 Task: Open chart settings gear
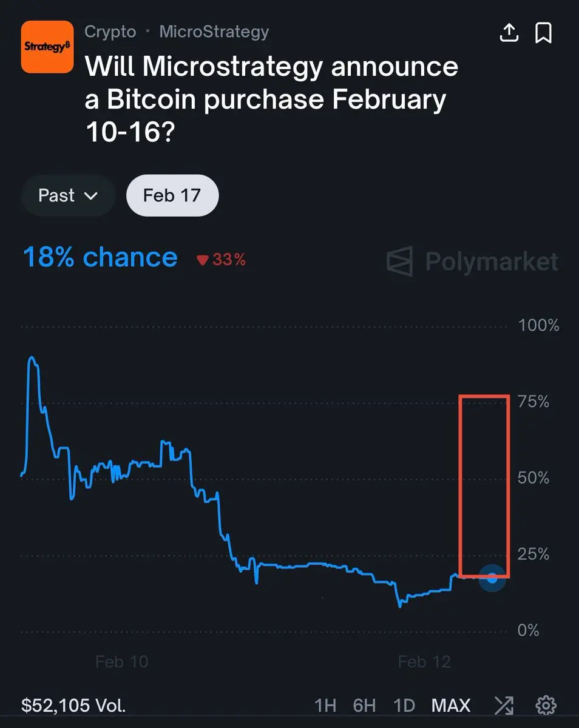coord(546,706)
